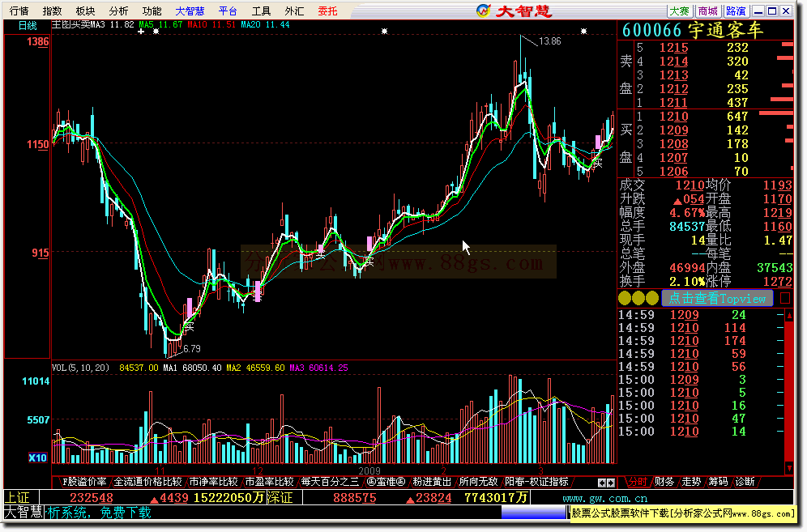Screen dimensions: 807x532
Task: Click the MA20 11.44 legend label
Action: (x=265, y=24)
